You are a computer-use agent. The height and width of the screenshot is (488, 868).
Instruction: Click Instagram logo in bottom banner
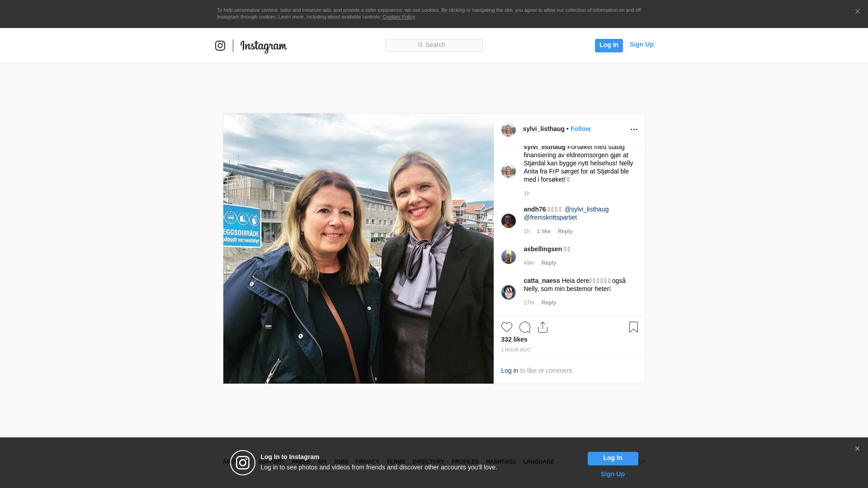tap(243, 463)
